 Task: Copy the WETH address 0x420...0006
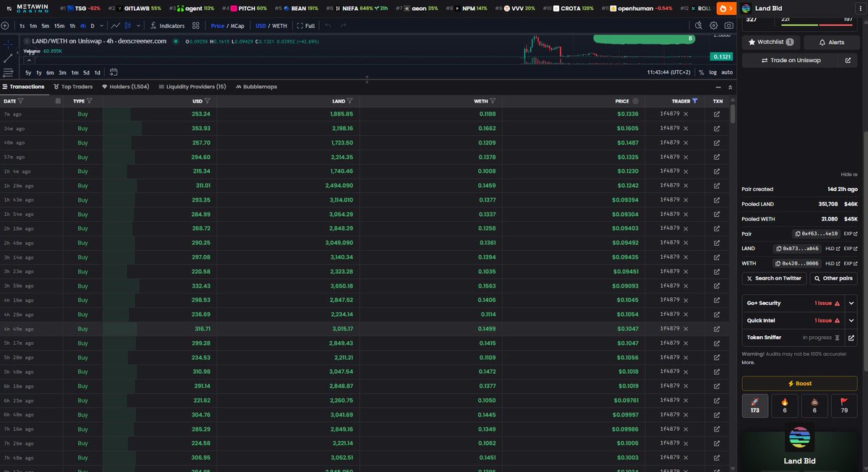796,263
